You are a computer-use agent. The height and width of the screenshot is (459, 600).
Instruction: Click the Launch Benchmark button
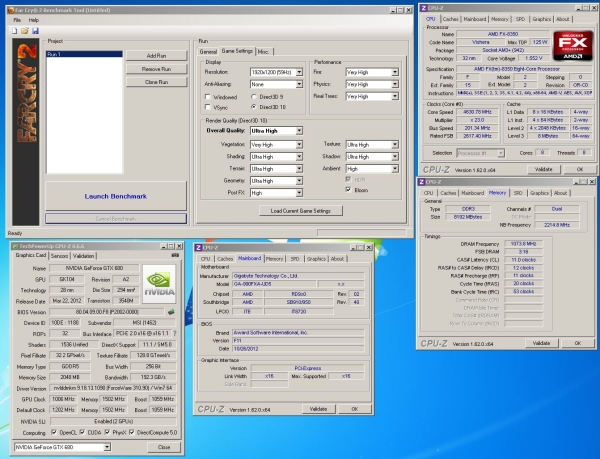pos(116,196)
